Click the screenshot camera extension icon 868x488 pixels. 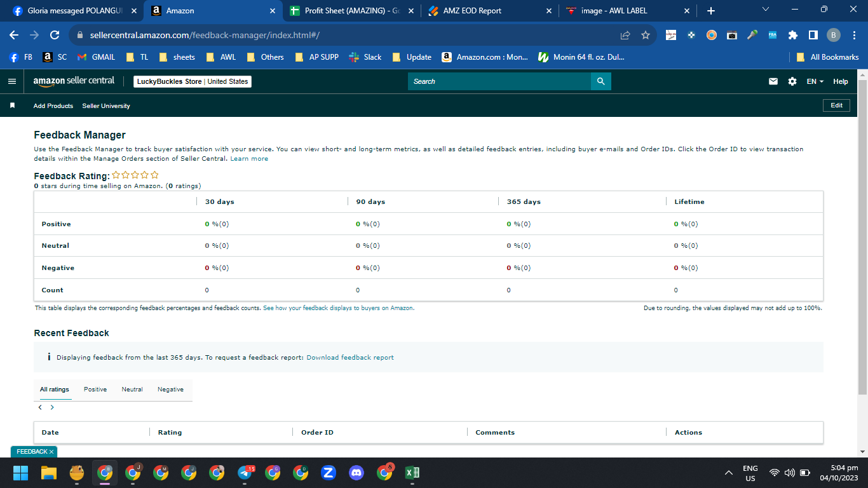pyautogui.click(x=732, y=36)
